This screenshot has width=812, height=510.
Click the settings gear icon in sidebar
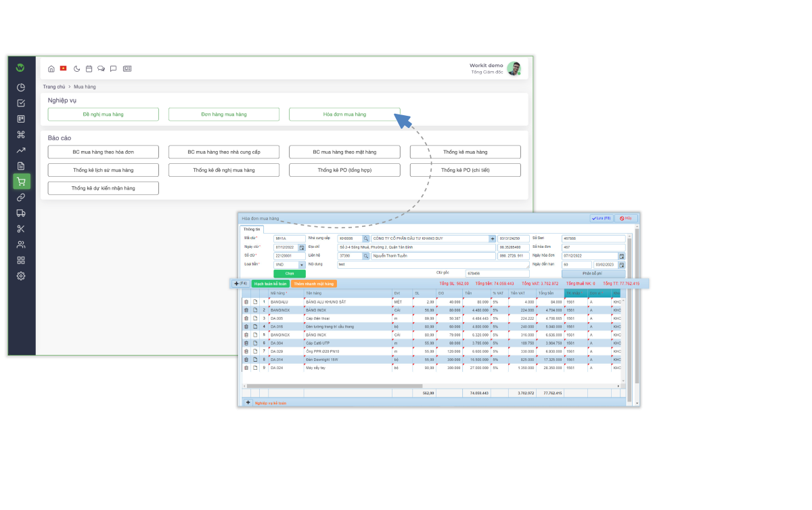20,276
